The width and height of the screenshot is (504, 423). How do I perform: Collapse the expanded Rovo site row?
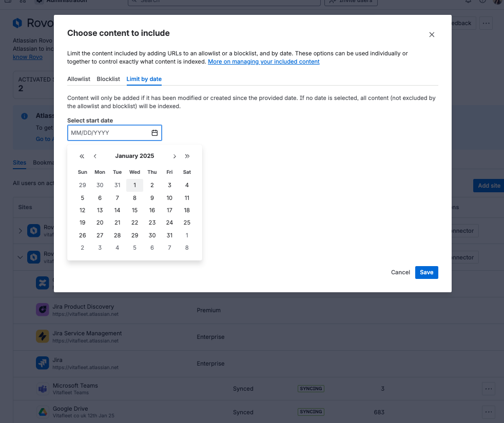(20, 257)
